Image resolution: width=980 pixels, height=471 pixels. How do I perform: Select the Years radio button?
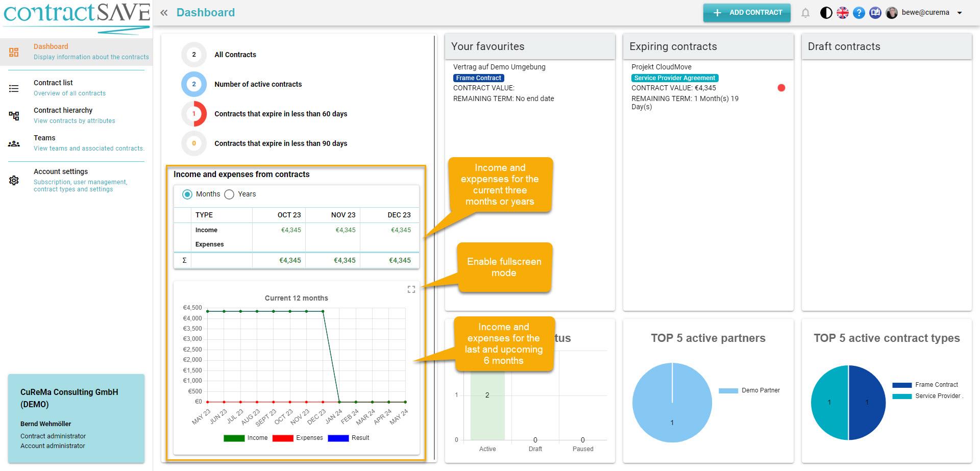pos(229,194)
